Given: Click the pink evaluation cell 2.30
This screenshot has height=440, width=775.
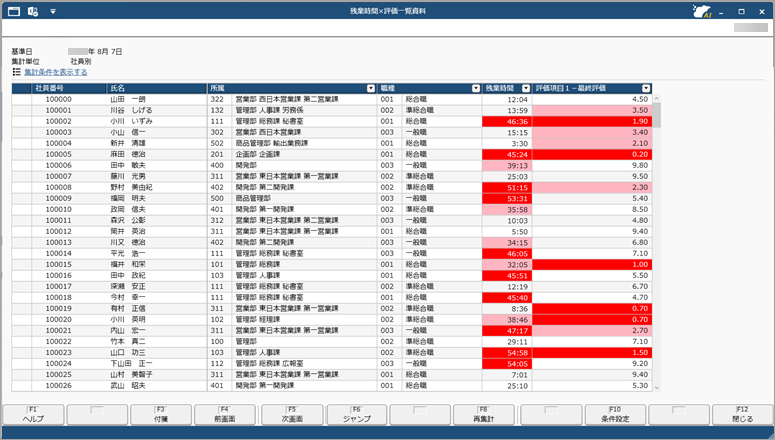Looking at the screenshot, I should 592,187.
